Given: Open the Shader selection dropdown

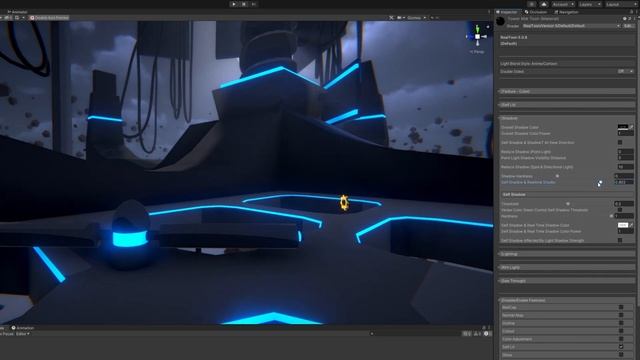Looking at the screenshot, I should tap(571, 26).
